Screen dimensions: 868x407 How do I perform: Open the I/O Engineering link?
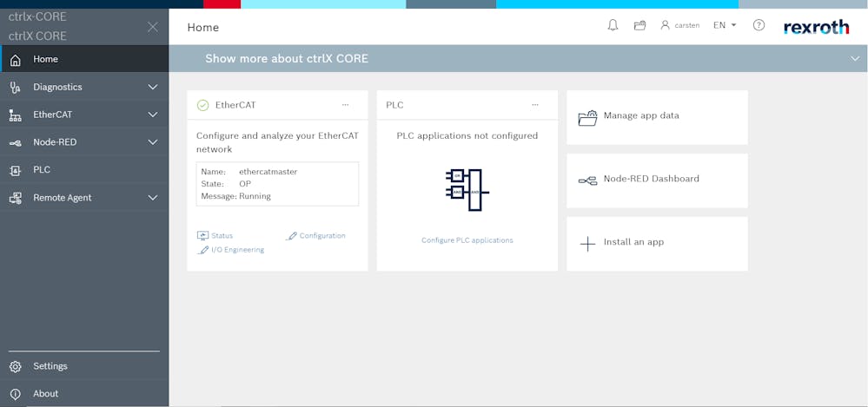pyautogui.click(x=237, y=250)
